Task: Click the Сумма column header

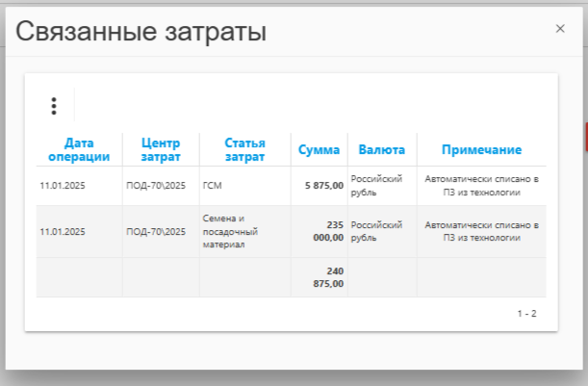Action: (319, 150)
